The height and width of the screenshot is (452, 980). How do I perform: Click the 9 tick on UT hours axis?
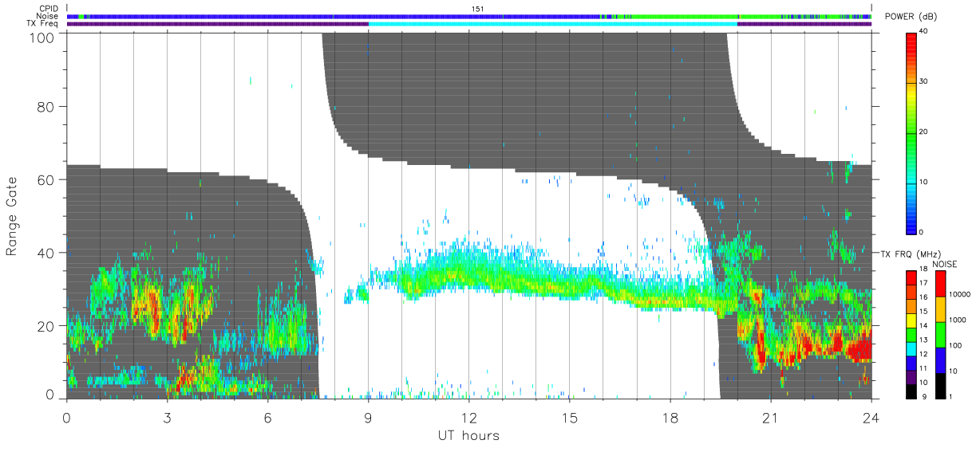368,416
